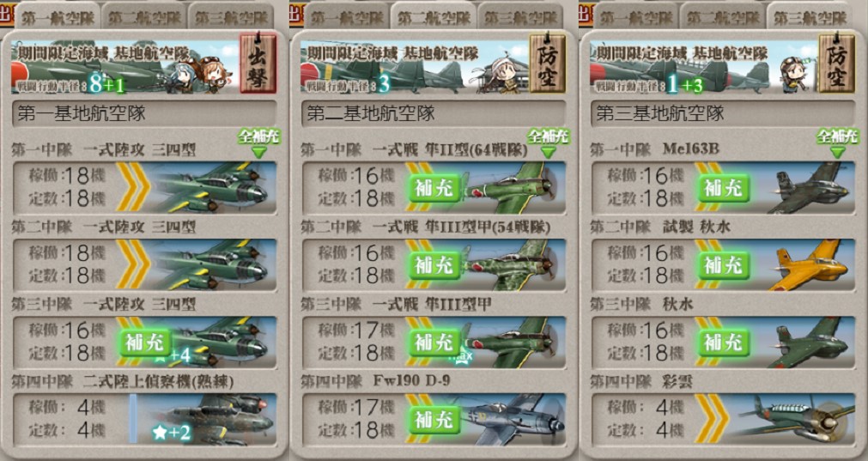Toggle the 出撃 sortie sign on first air base
The height and width of the screenshot is (461, 868).
(x=258, y=63)
